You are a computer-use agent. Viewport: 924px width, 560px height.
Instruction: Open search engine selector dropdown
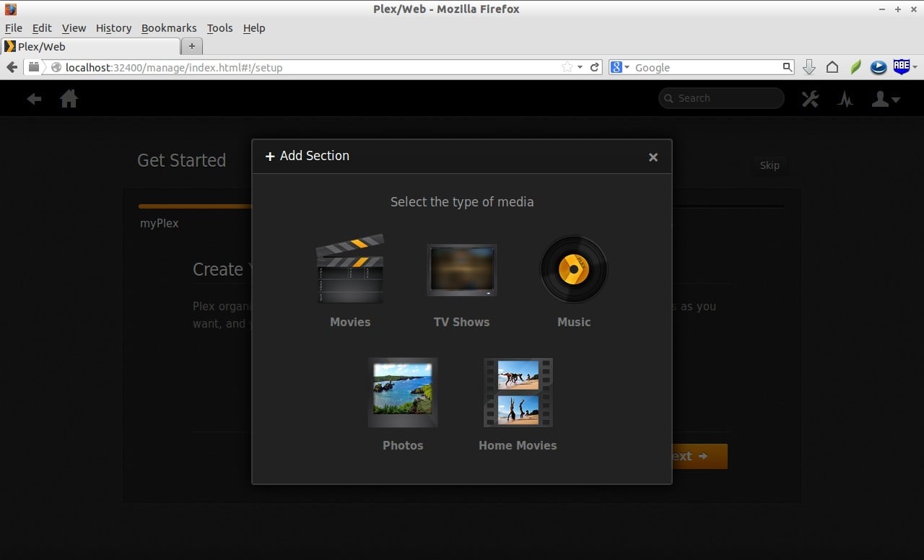(x=621, y=67)
